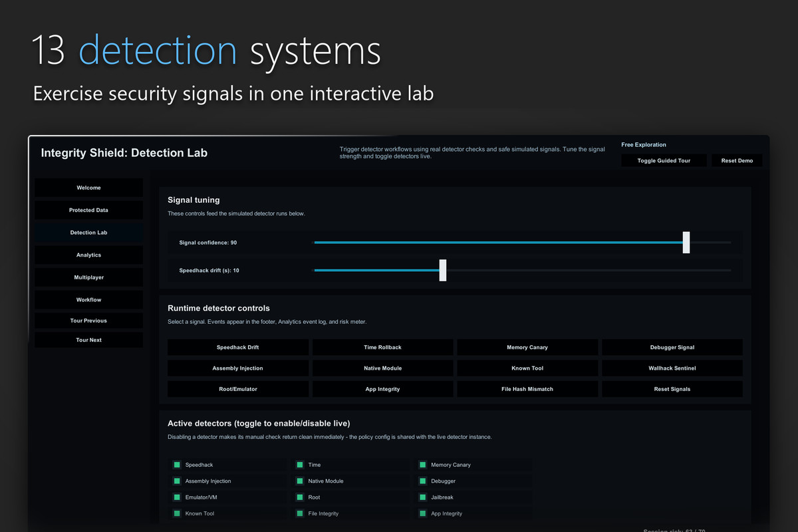Uncheck the File Integrity detector
This screenshot has height=532, width=798.
tap(300, 513)
